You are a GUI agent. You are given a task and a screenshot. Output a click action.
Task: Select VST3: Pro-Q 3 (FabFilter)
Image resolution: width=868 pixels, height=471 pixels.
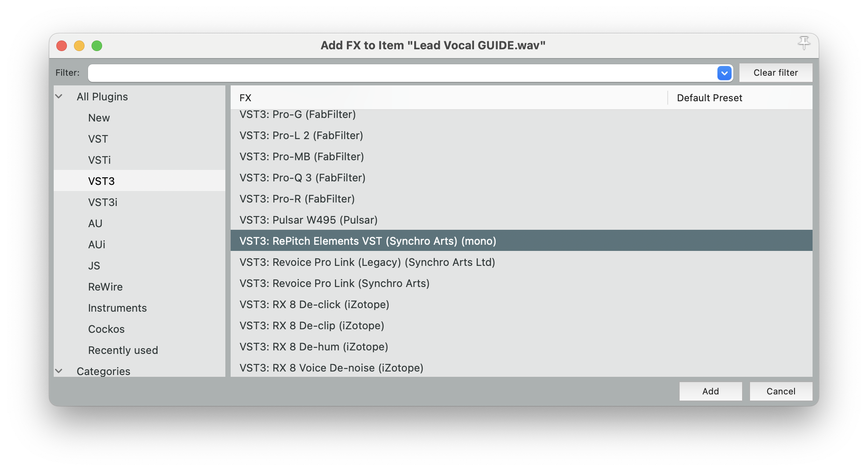[x=302, y=178]
